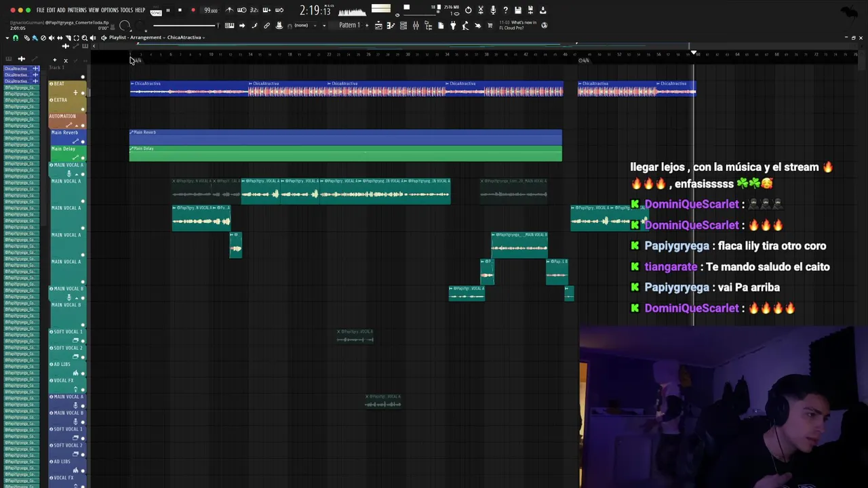
Task: Click the tempo 99.000 field
Action: [x=211, y=10]
